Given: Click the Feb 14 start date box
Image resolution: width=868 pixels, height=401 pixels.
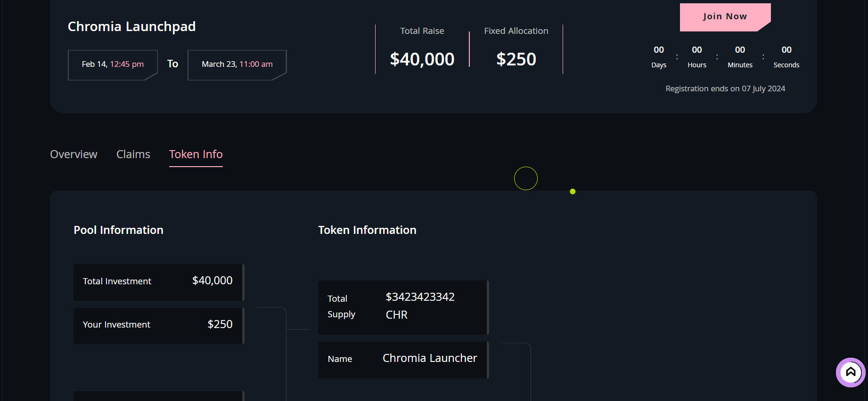Looking at the screenshot, I should pyautogui.click(x=113, y=64).
